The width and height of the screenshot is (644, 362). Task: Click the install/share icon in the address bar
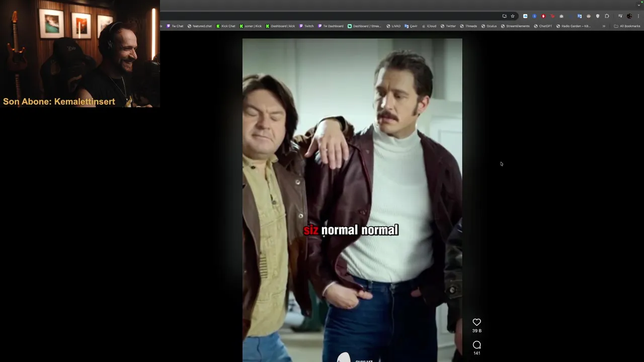(505, 16)
